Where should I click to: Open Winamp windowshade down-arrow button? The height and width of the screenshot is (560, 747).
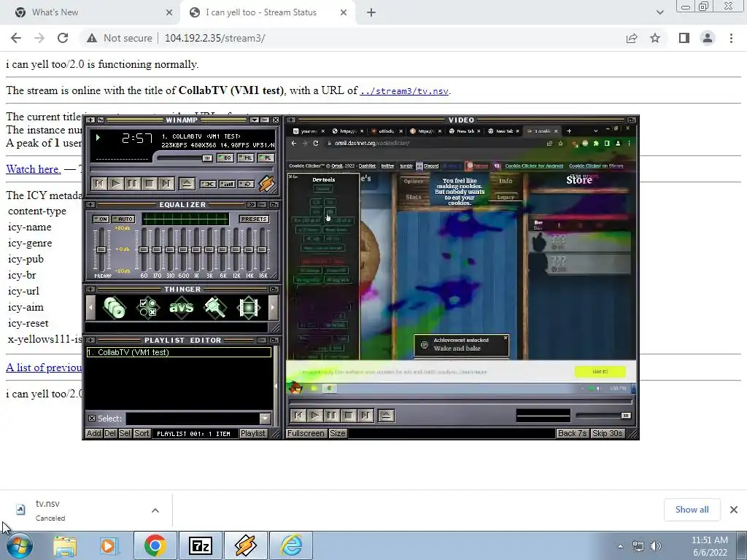coord(255,120)
